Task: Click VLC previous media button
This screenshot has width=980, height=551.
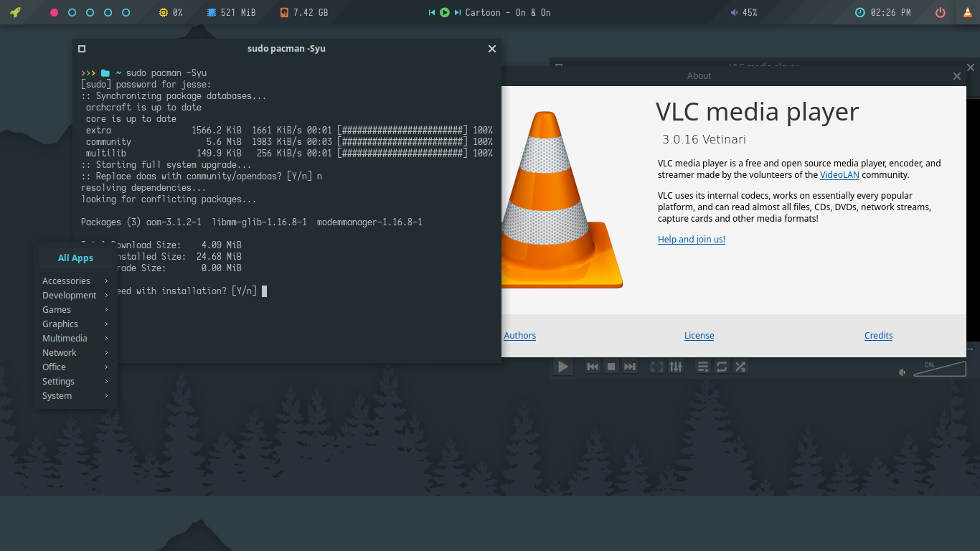Action: click(593, 367)
